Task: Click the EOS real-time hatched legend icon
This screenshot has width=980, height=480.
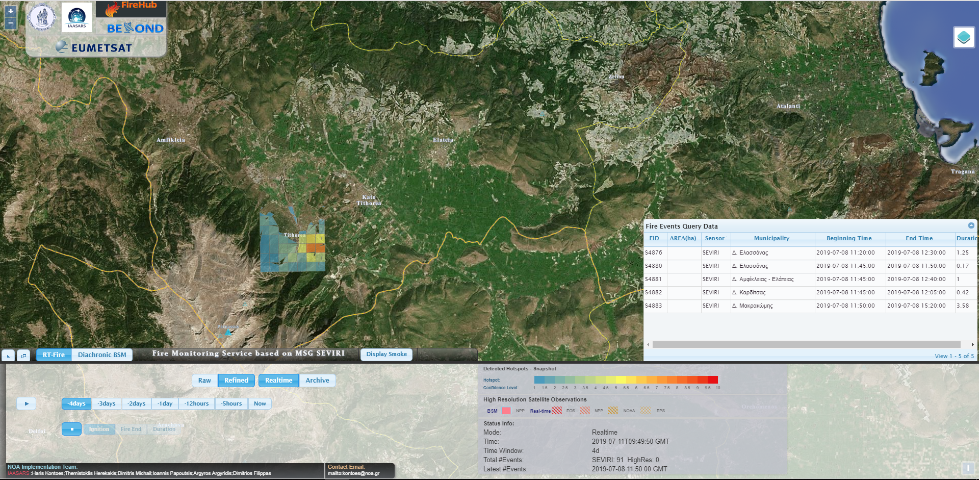Action: point(557,411)
